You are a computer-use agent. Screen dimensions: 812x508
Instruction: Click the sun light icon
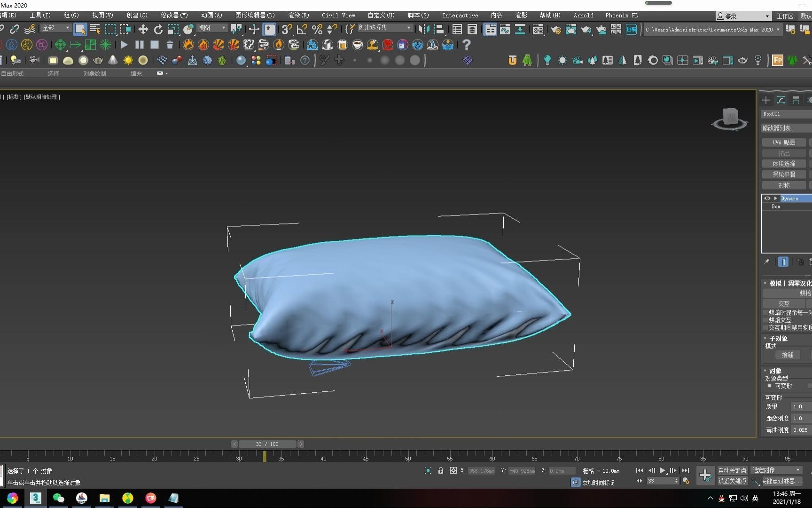point(128,60)
